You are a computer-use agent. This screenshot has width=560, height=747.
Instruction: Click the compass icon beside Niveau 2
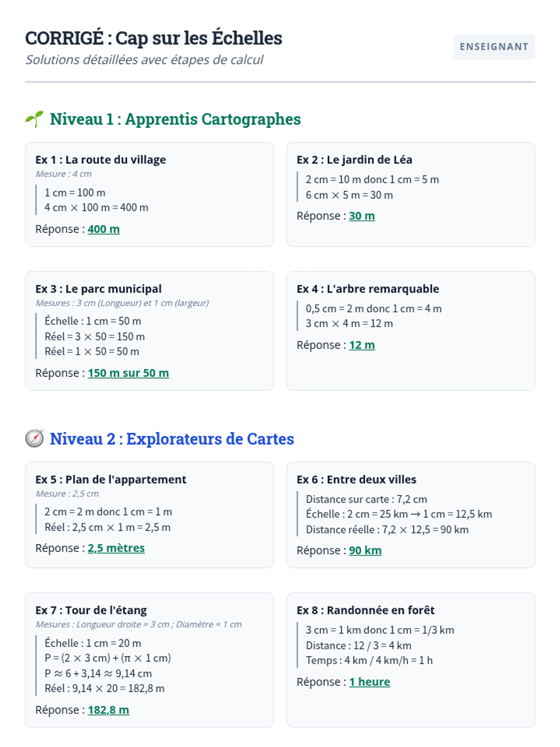click(x=35, y=438)
